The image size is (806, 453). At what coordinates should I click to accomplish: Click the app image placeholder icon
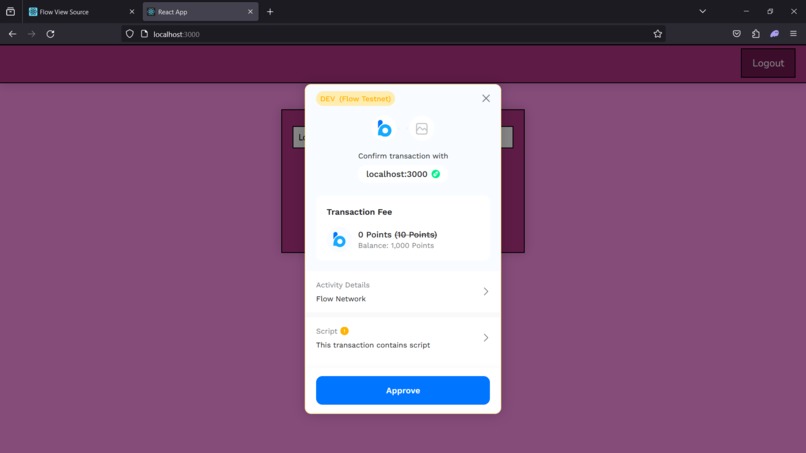click(x=422, y=129)
